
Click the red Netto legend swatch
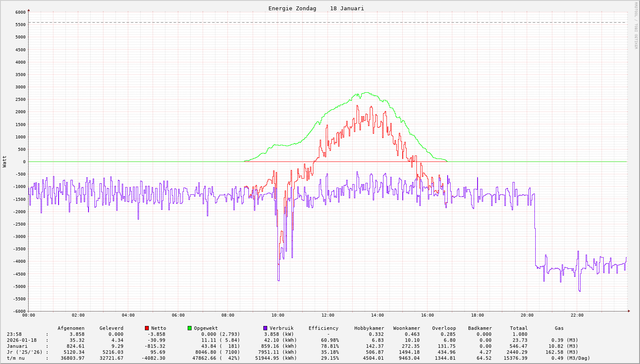[147, 328]
